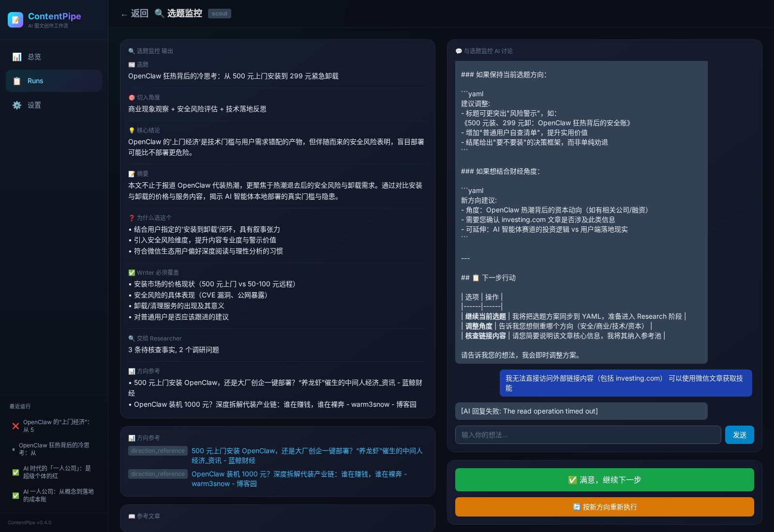Screen dimensions: 774x532
Task: Click 继续当前选题 table row
Action: [574, 316]
